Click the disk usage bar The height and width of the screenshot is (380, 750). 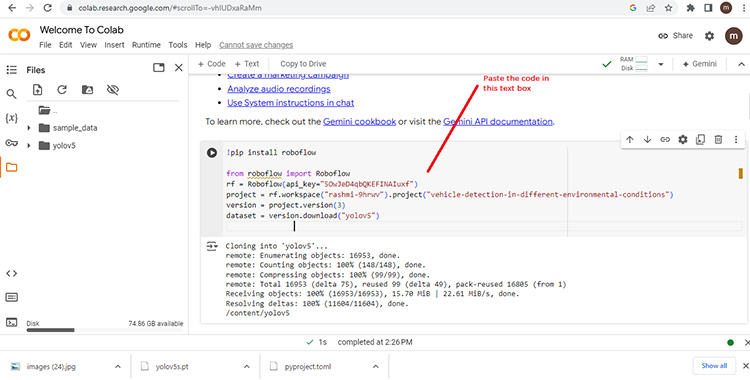click(x=105, y=330)
